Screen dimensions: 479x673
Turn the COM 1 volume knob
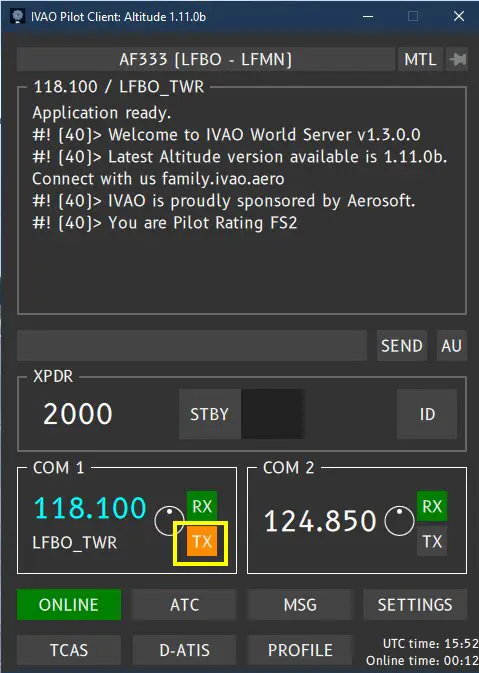169,521
